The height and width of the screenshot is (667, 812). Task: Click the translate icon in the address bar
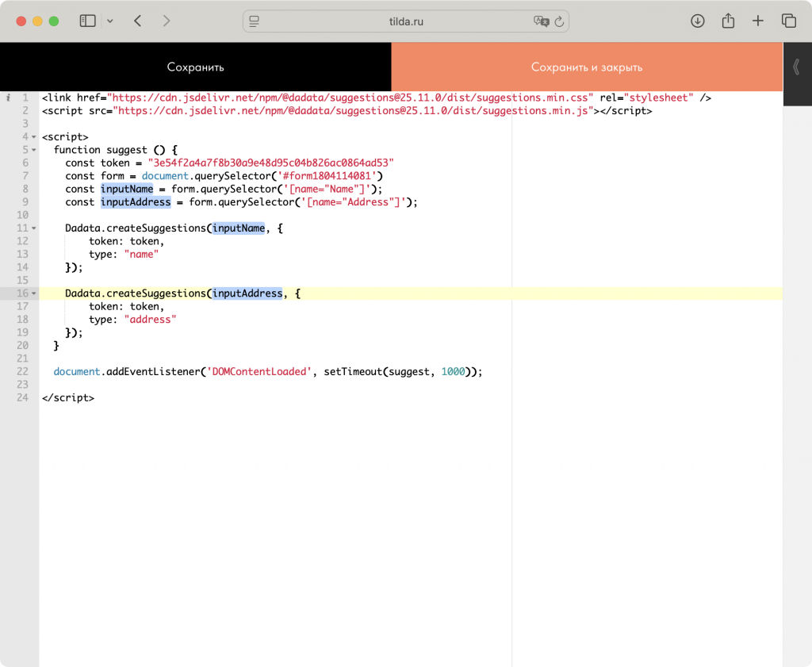tap(541, 21)
